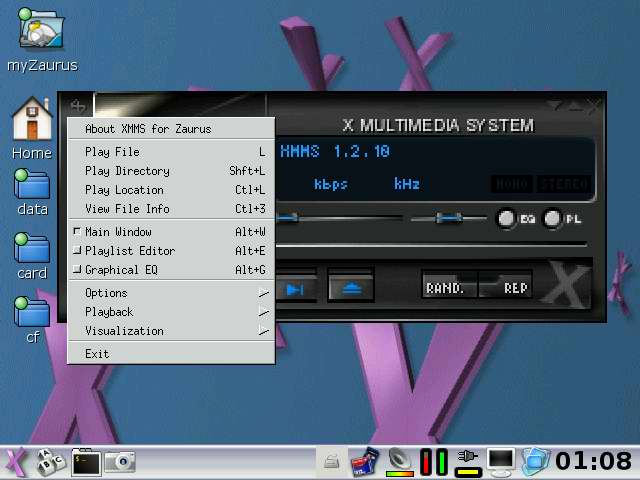Click the balance slider handle
Screen dimensions: 640x480
click(449, 217)
